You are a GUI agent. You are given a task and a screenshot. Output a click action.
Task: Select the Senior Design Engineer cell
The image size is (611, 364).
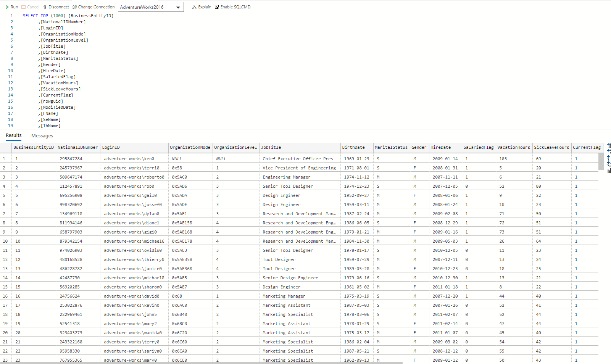[x=300, y=278]
